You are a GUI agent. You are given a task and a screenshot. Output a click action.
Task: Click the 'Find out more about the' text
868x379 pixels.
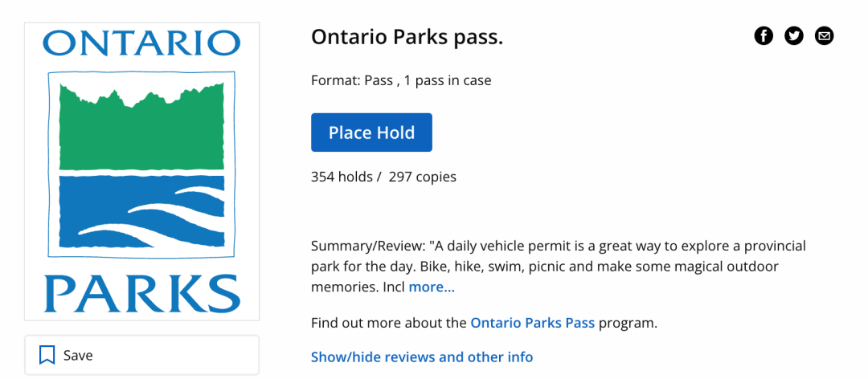[389, 323]
